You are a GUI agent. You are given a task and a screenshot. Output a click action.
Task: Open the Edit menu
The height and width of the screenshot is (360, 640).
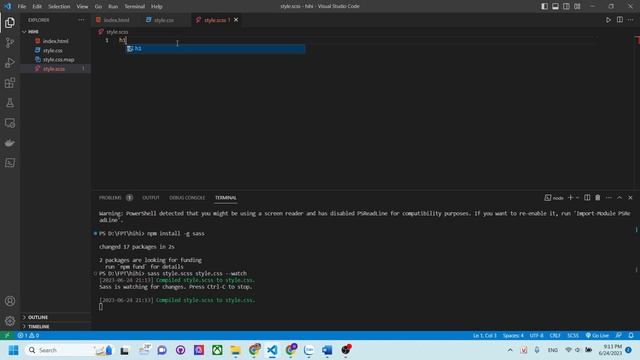(37, 6)
